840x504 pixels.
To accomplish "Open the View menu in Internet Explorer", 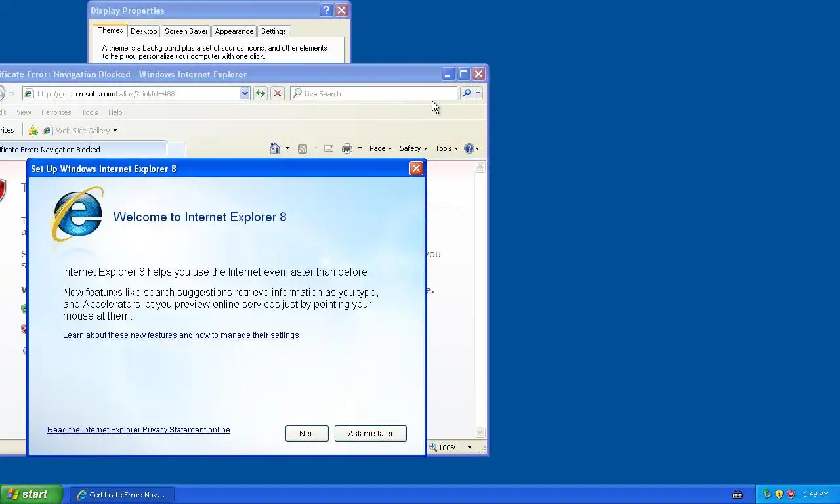I will pos(24,112).
